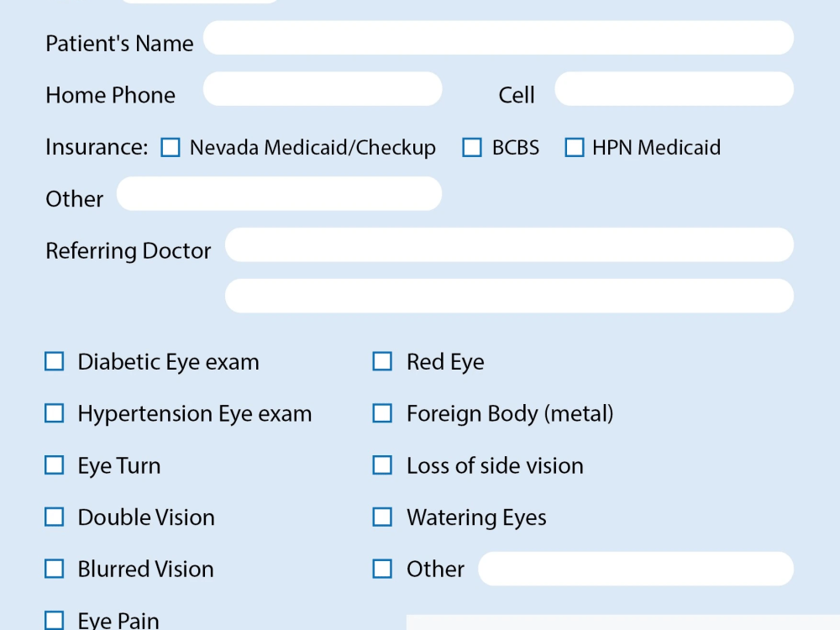The height and width of the screenshot is (630, 840).
Task: Check the HPN Medicaid insurance box
Action: [575, 147]
